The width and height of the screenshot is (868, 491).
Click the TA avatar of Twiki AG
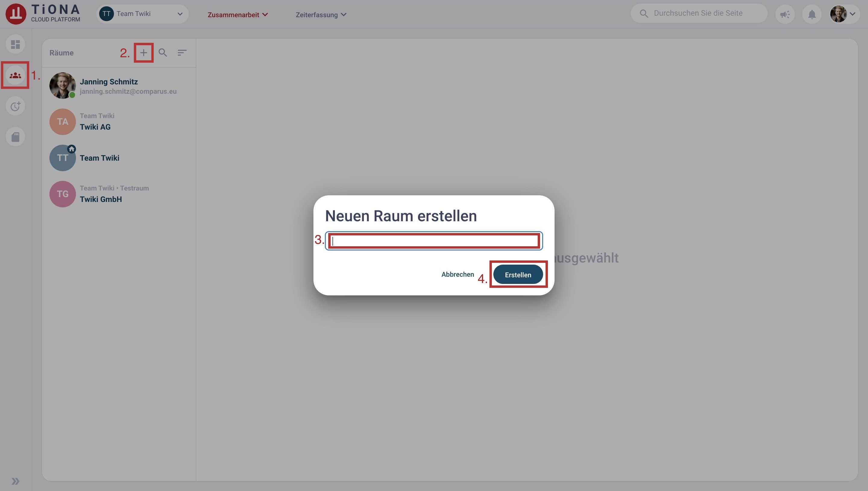point(62,122)
